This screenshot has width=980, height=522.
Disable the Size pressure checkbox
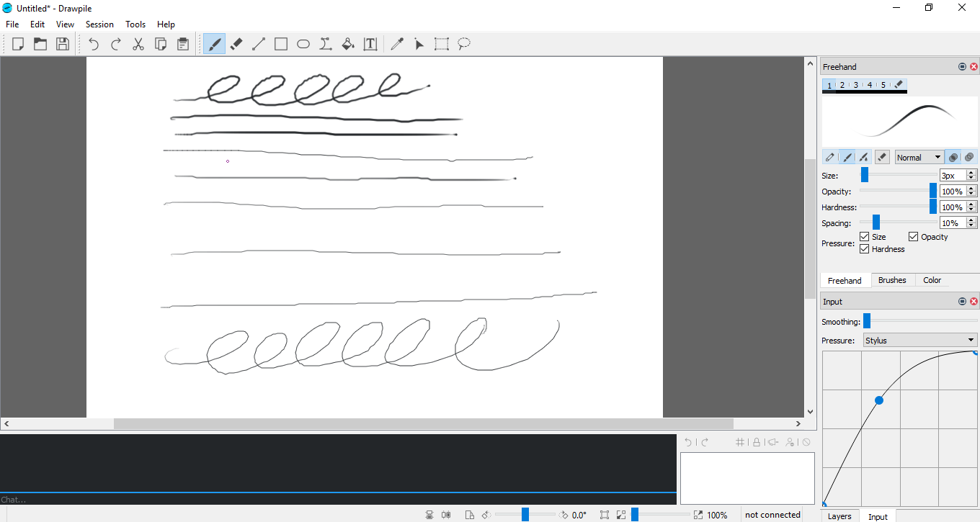click(864, 236)
